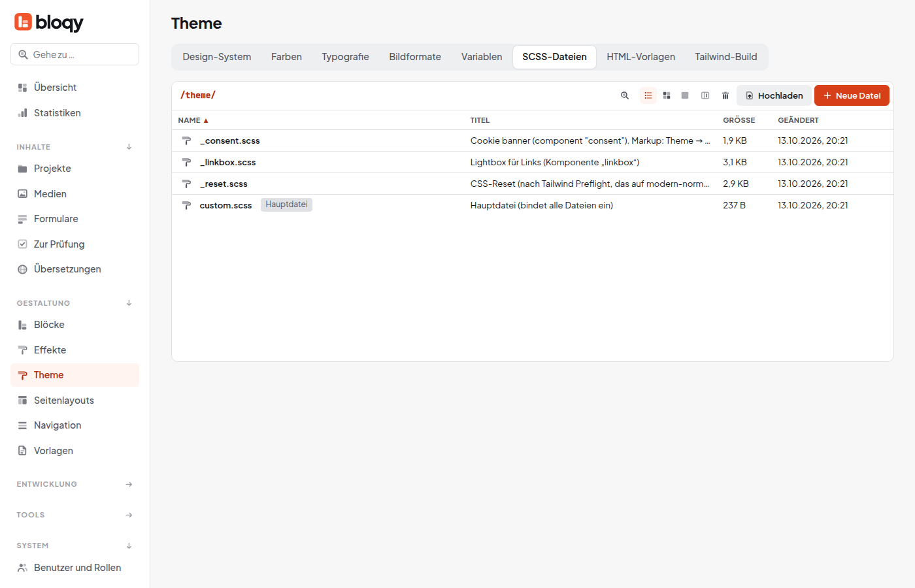Collapse the System section
This screenshot has width=915, height=588.
pyautogui.click(x=75, y=546)
